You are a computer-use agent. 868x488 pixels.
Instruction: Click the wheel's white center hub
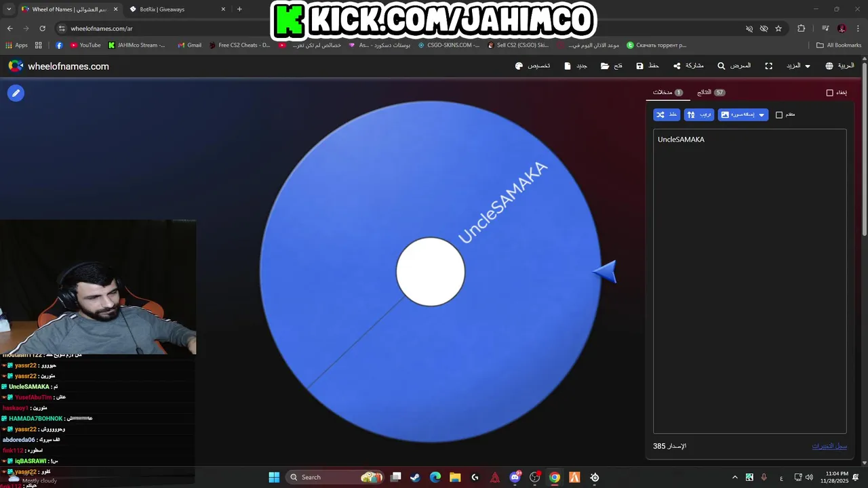click(x=431, y=272)
